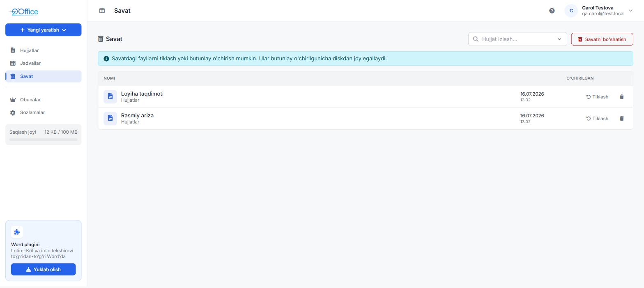
Task: Go to Hujjatlar in the sidebar
Action: [x=44, y=50]
